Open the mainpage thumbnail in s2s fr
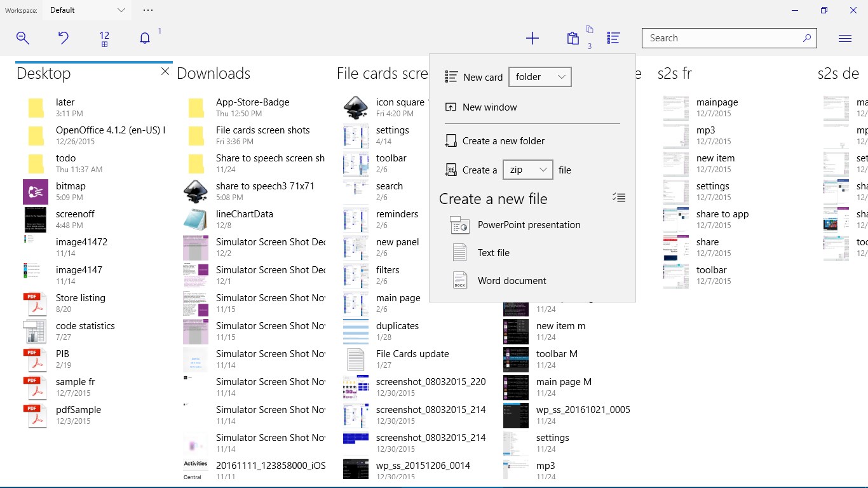The image size is (868, 488). pos(676,108)
